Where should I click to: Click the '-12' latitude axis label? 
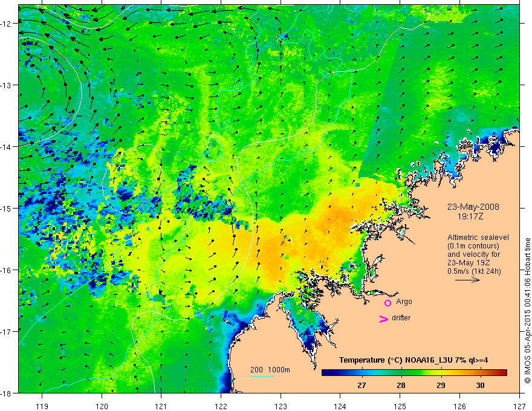[x=7, y=24]
